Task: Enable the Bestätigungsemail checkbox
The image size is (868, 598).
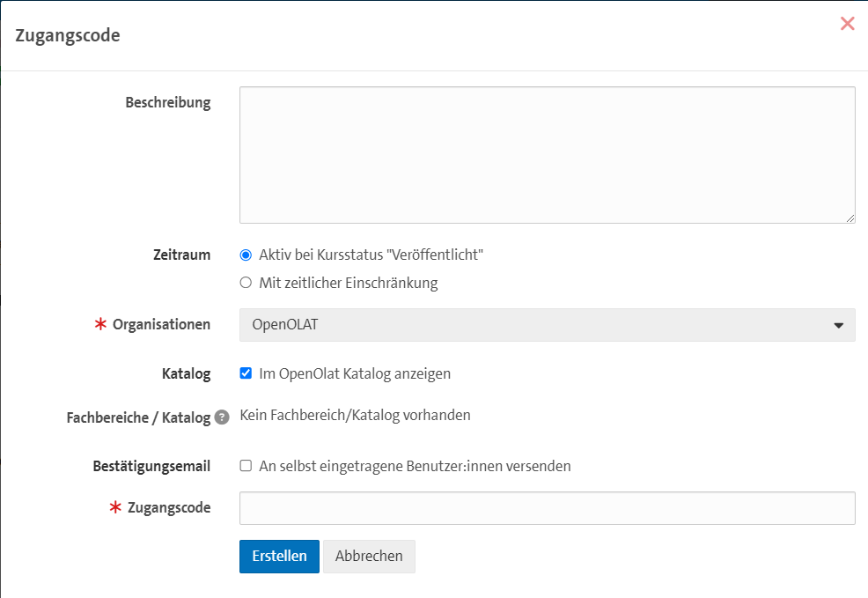Action: pos(246,466)
